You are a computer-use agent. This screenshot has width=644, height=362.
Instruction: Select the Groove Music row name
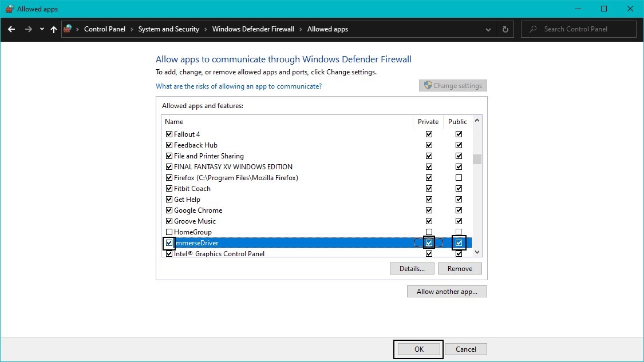[195, 221]
